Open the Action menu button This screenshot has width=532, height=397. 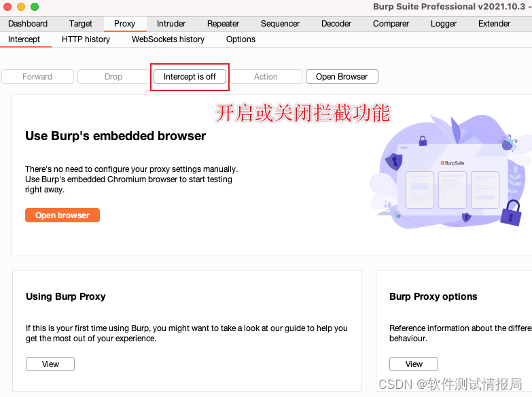pyautogui.click(x=266, y=77)
